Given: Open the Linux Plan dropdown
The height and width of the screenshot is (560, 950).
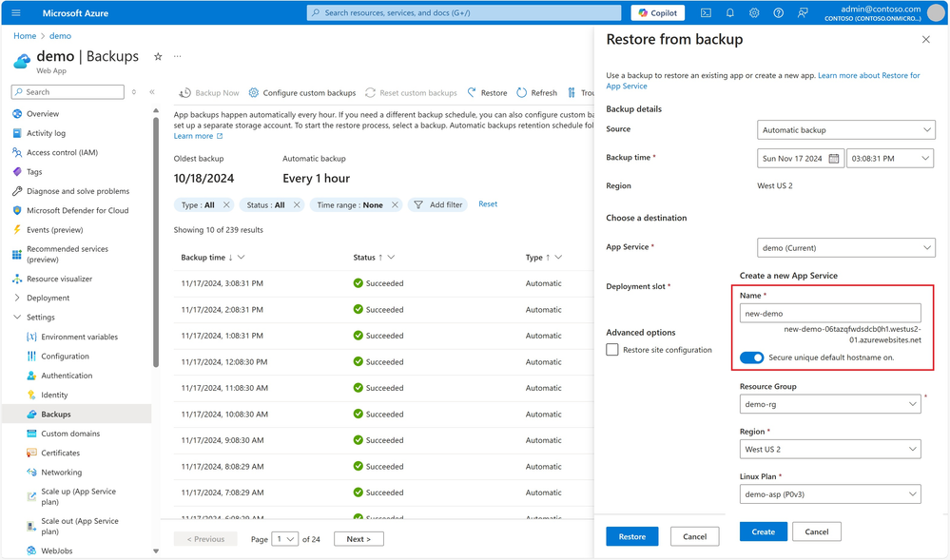Looking at the screenshot, I should [x=830, y=494].
